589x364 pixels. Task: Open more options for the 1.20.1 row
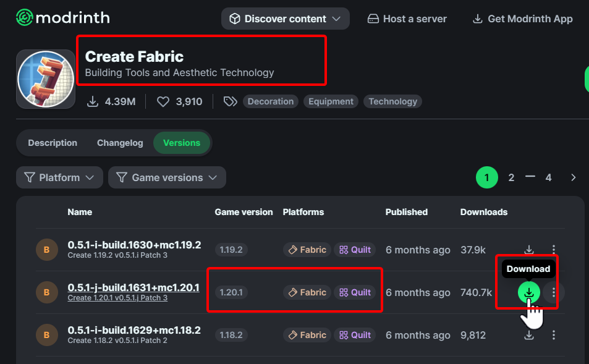pyautogui.click(x=554, y=292)
